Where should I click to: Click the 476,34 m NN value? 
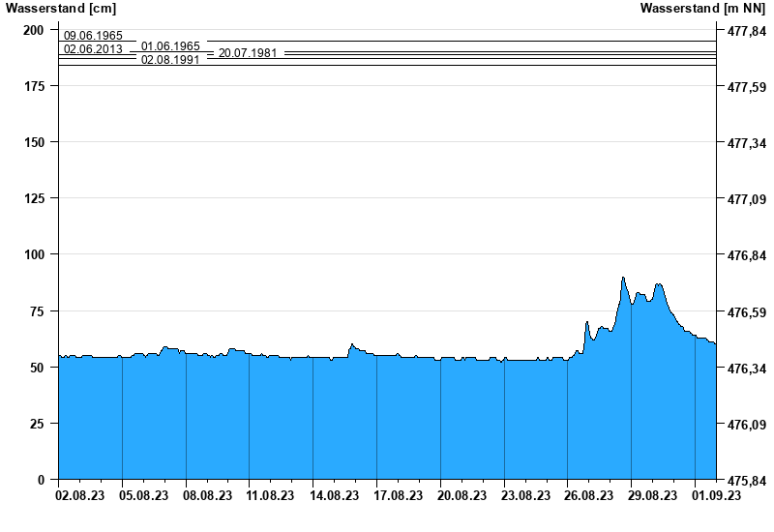[747, 369]
